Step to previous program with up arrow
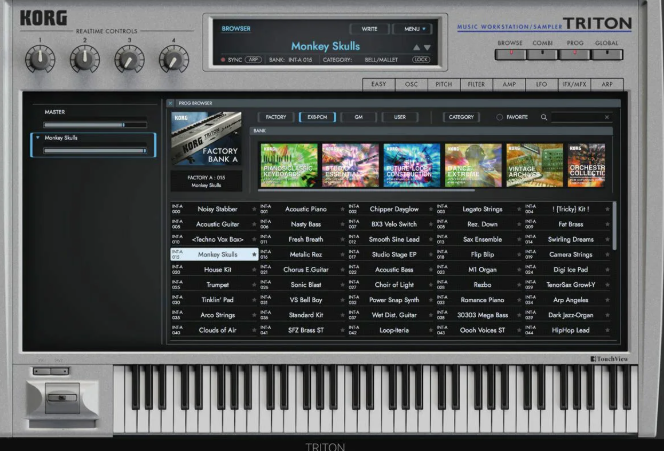 pyautogui.click(x=416, y=47)
